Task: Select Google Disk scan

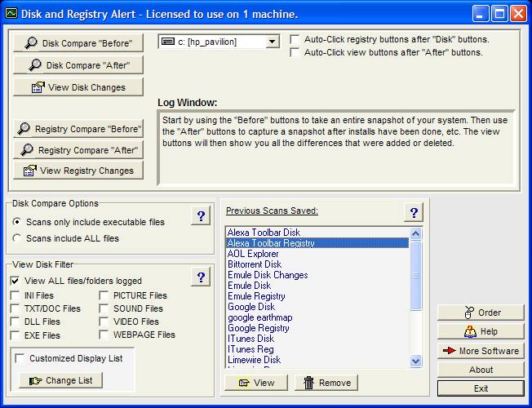Action: tap(317, 307)
